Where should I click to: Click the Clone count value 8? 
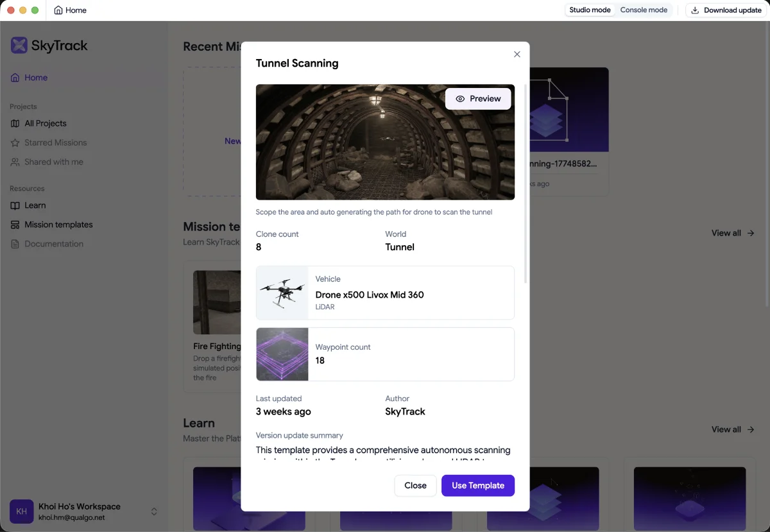(x=259, y=247)
